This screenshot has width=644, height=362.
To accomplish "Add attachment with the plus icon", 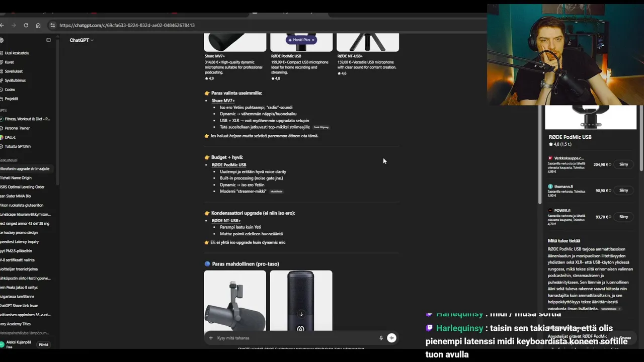I will [x=211, y=338].
